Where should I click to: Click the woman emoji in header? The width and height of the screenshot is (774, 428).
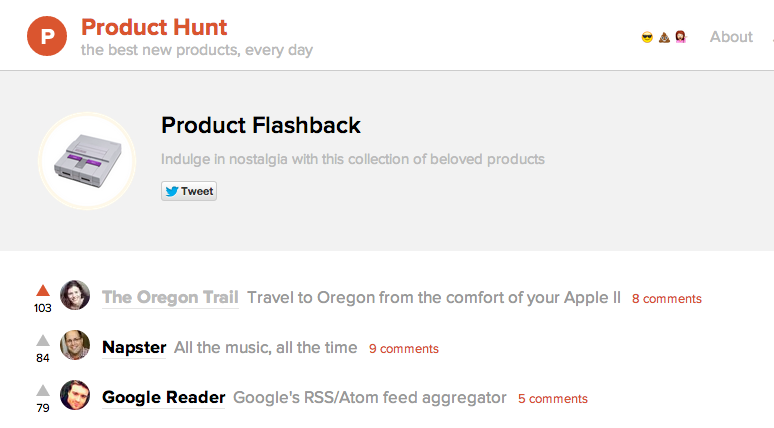pyautogui.click(x=681, y=37)
